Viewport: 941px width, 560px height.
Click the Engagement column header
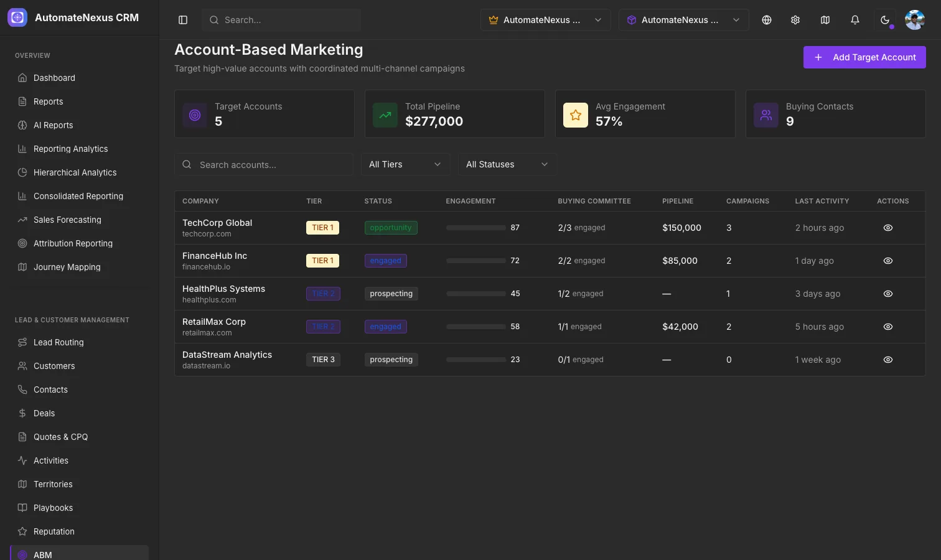tap(470, 201)
